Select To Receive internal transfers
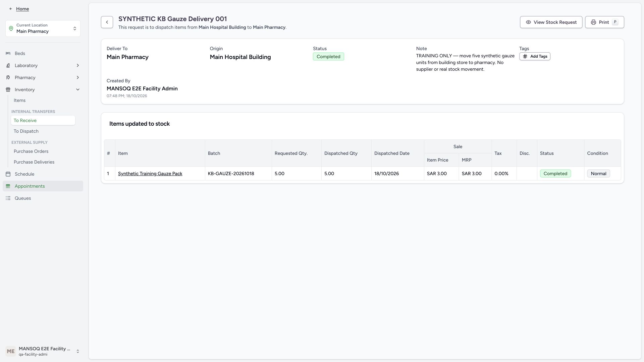The height and width of the screenshot is (362, 644). 43,120
